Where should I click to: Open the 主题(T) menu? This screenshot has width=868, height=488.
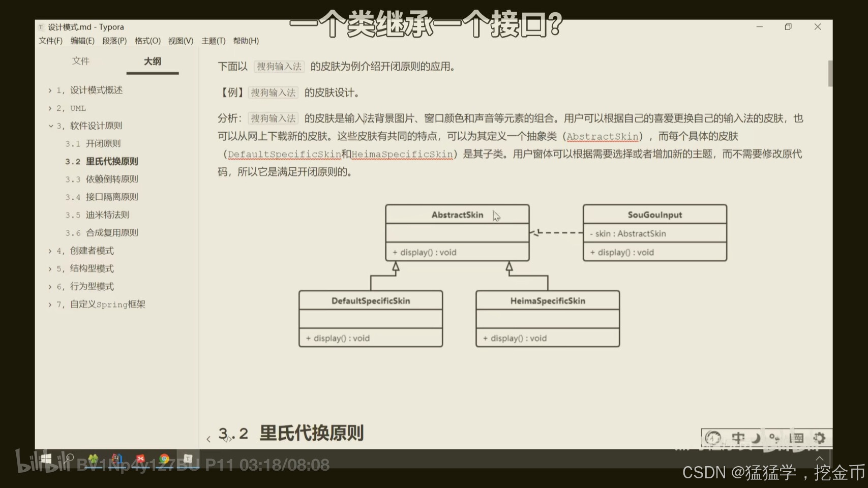[x=213, y=41]
